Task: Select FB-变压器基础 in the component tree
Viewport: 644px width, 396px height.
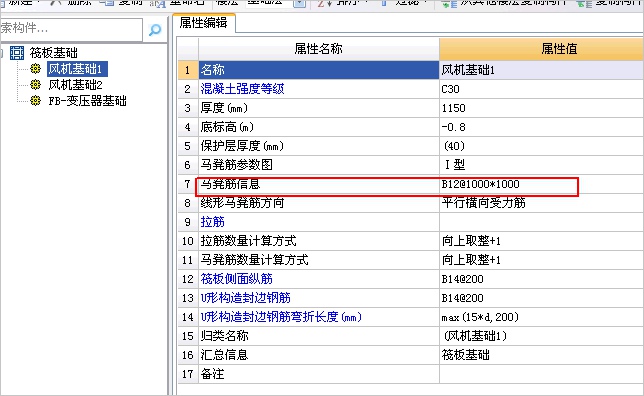Action: [x=87, y=101]
